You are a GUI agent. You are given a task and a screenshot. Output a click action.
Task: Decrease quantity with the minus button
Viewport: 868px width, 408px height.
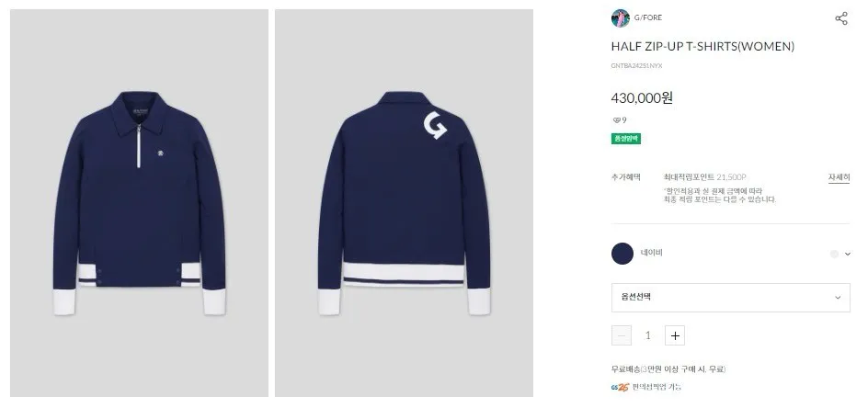(621, 335)
